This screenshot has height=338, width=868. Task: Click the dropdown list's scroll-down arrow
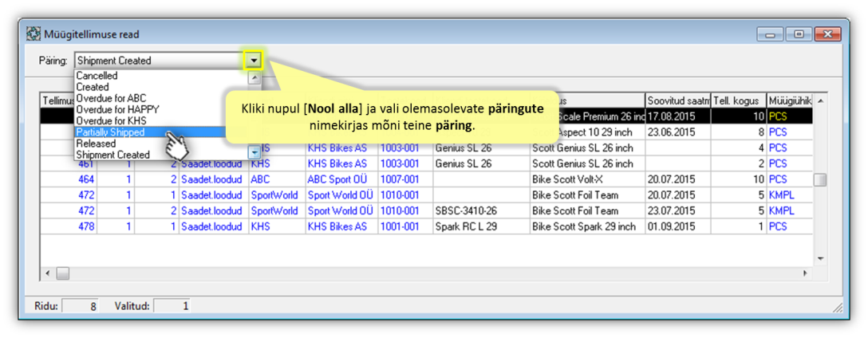(x=254, y=151)
